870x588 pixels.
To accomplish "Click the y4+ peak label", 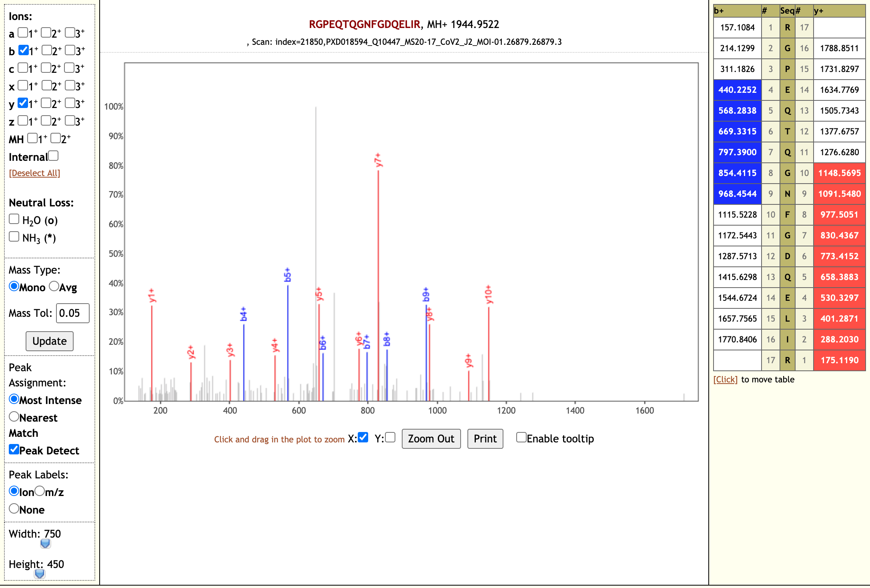I will coord(275,345).
